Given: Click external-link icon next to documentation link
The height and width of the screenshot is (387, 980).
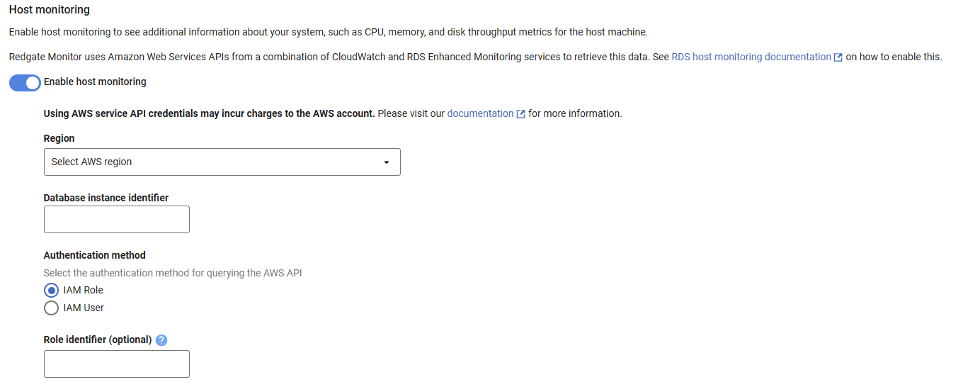Looking at the screenshot, I should [x=521, y=114].
